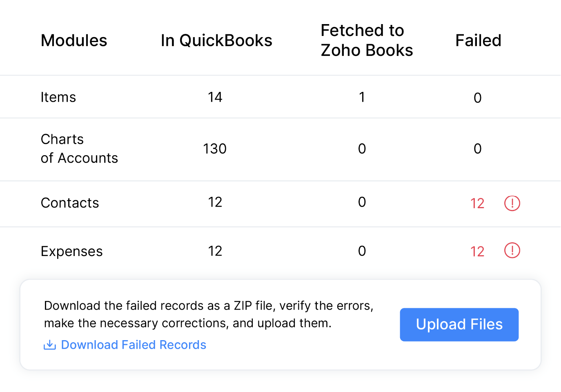The height and width of the screenshot is (392, 561).
Task: Select the red 12 failed count for Contacts
Action: coord(477,203)
